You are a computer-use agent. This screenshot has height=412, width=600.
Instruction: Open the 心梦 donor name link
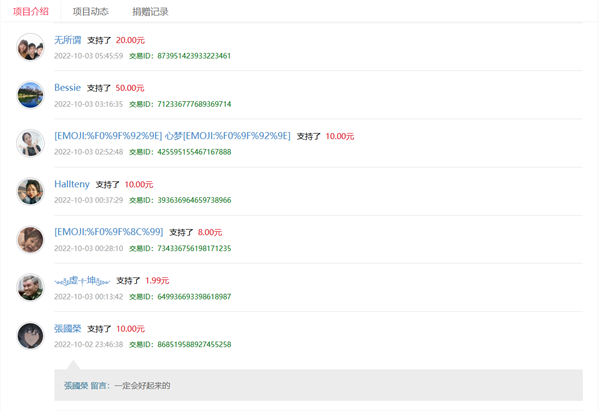[x=172, y=136]
